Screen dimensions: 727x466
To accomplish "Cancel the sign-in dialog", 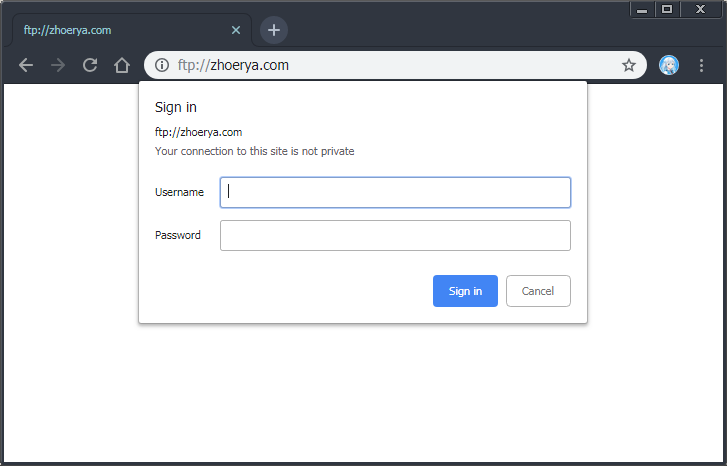I will 538,291.
